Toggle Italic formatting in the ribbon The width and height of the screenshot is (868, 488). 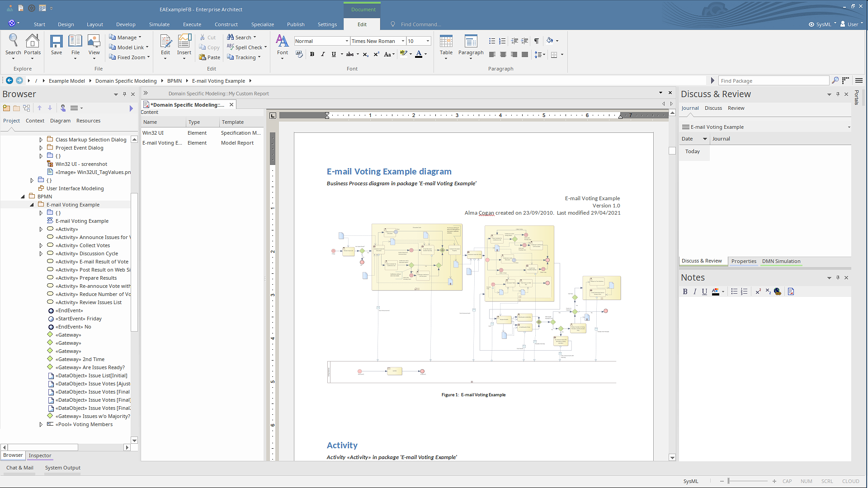click(323, 55)
